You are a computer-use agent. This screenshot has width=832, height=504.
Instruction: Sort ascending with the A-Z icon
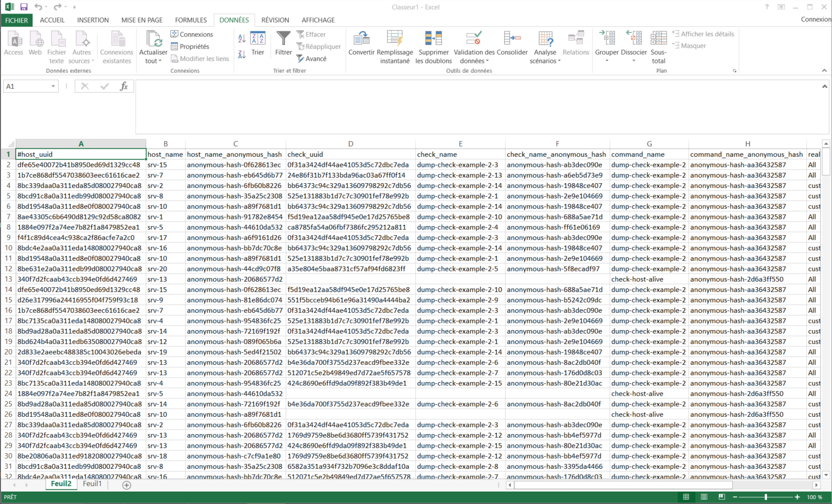[x=242, y=38]
